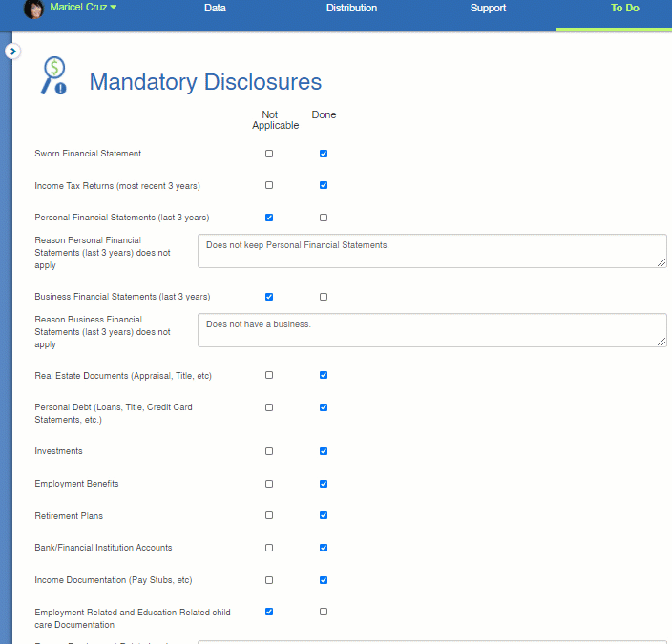
Task: Check Not Applicable for Income Documentation
Action: coord(269,580)
